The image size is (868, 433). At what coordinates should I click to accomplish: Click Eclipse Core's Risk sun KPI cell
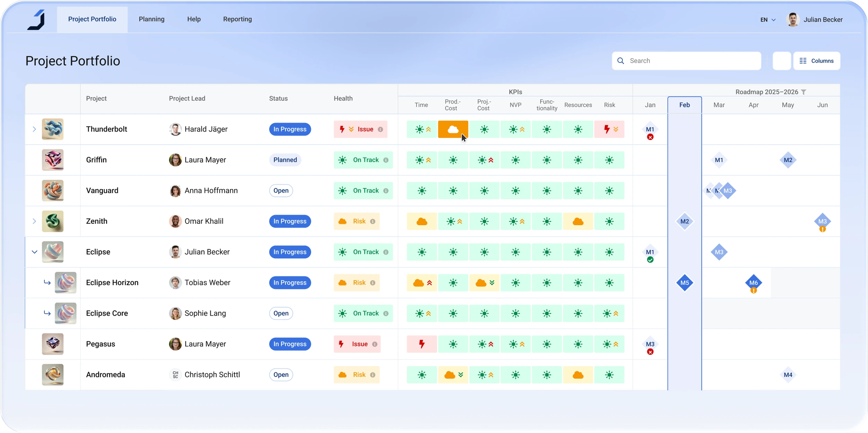[609, 313]
